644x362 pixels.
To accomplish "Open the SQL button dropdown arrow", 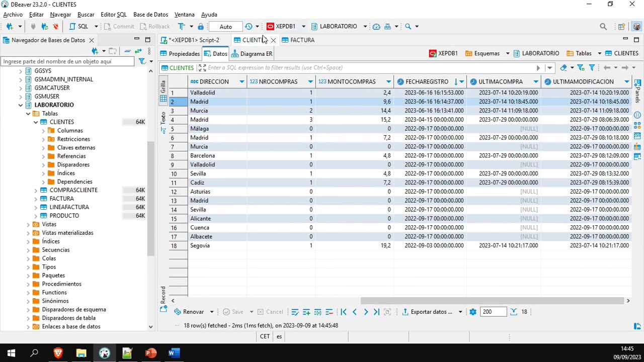I will pos(96,27).
